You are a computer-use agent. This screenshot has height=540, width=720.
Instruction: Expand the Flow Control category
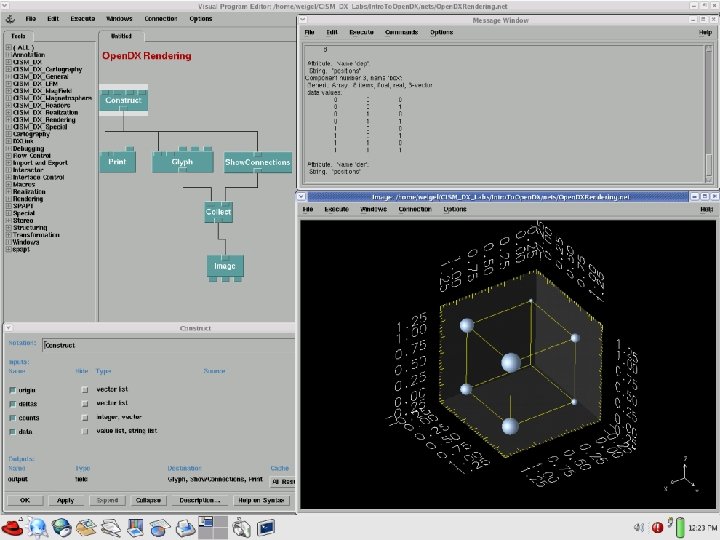pos(8,156)
